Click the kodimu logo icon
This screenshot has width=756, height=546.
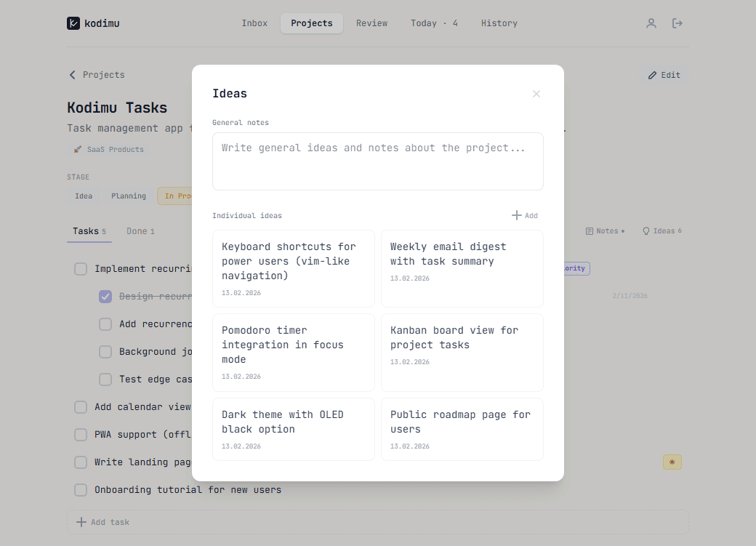(73, 23)
